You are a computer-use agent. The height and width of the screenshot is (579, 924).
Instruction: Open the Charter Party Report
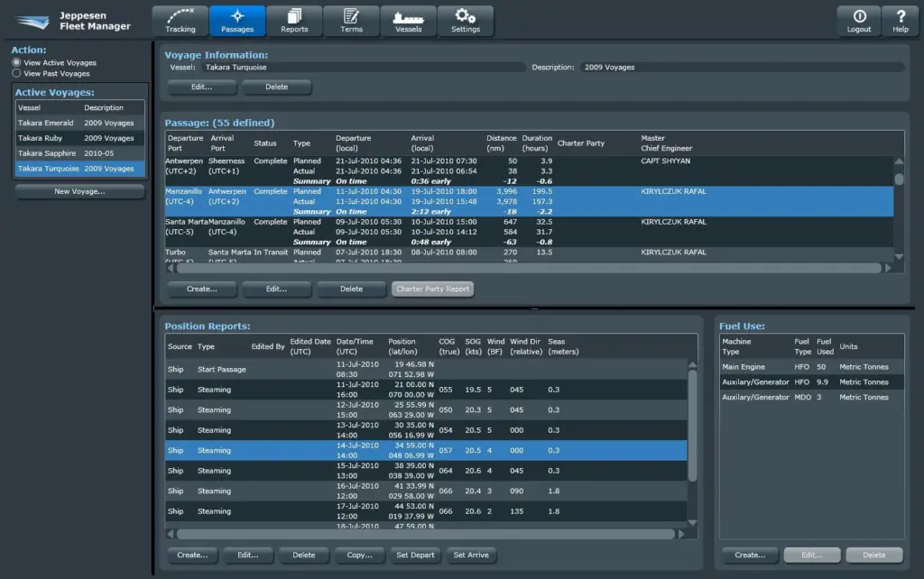(x=432, y=289)
